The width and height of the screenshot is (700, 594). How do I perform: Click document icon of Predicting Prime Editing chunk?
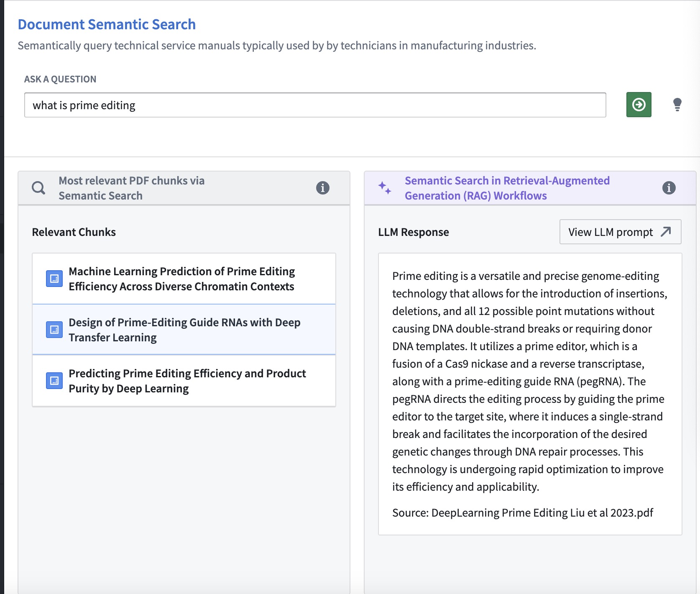(x=54, y=381)
